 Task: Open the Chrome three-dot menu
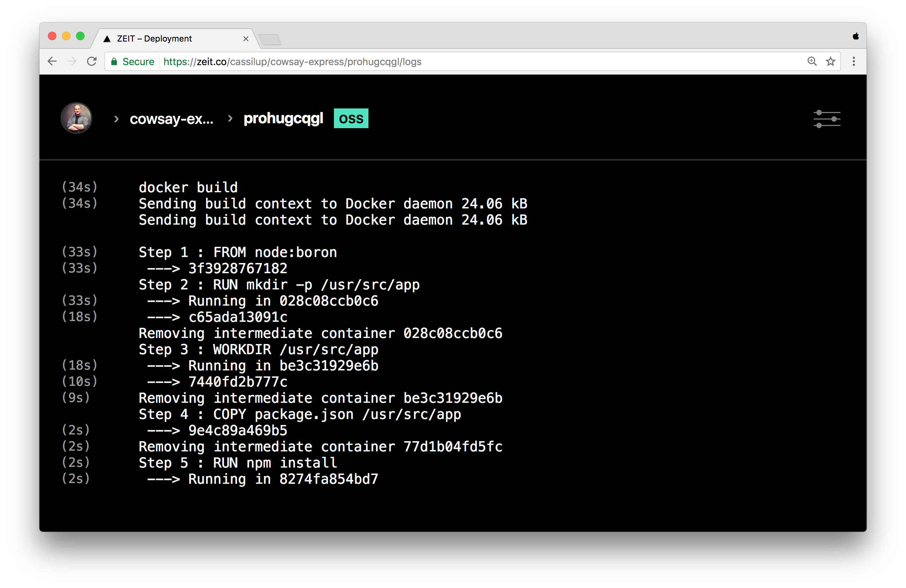[x=854, y=61]
